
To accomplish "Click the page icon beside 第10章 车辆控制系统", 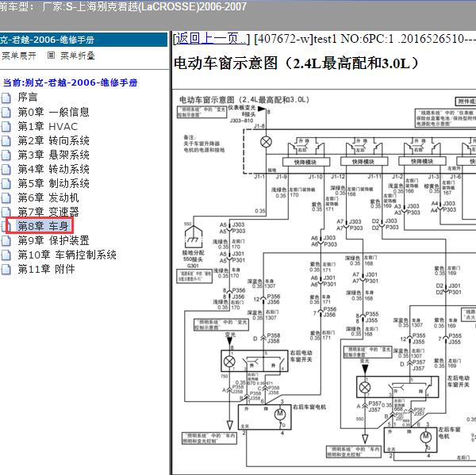I will [6, 255].
